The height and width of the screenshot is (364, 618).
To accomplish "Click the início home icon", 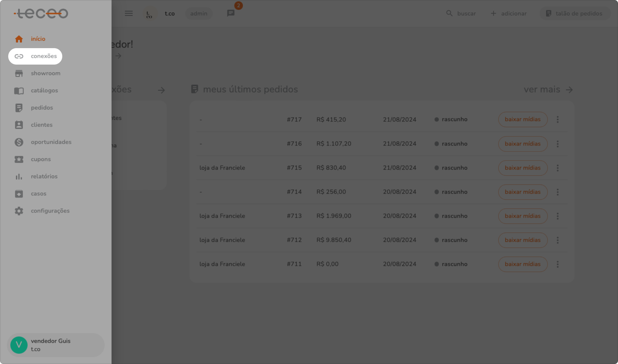I will (19, 39).
